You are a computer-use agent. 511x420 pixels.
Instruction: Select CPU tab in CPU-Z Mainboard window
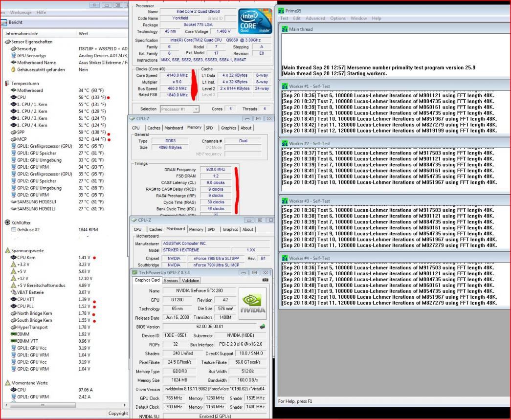[x=137, y=229]
